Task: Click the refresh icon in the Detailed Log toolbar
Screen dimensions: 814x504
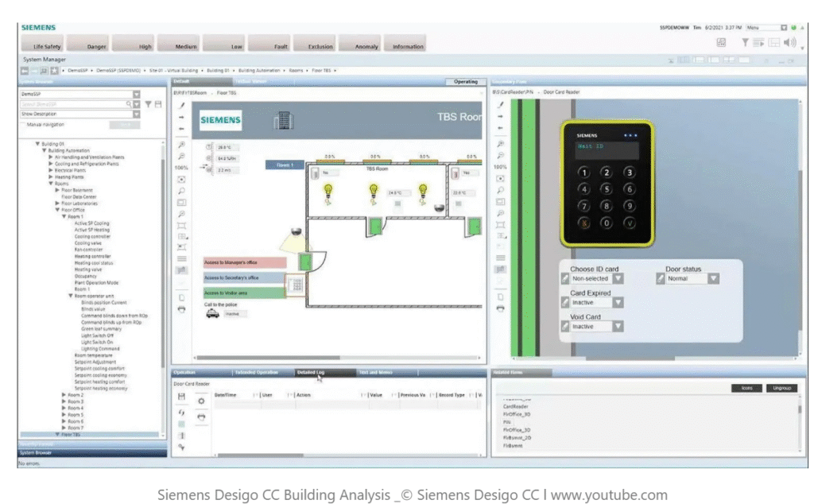Action: pyautogui.click(x=181, y=413)
